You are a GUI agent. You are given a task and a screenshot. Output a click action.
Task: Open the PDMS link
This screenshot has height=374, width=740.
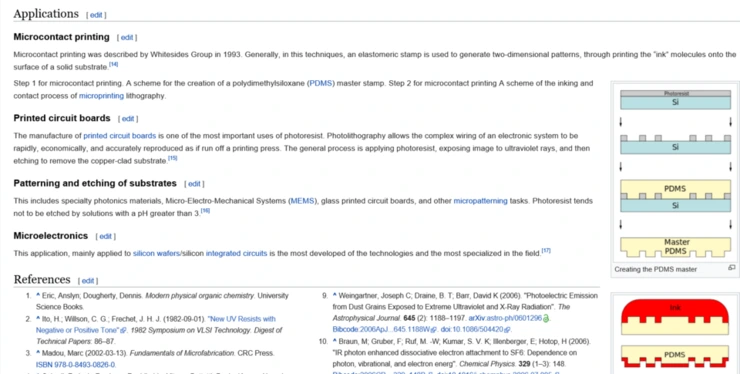(321, 83)
